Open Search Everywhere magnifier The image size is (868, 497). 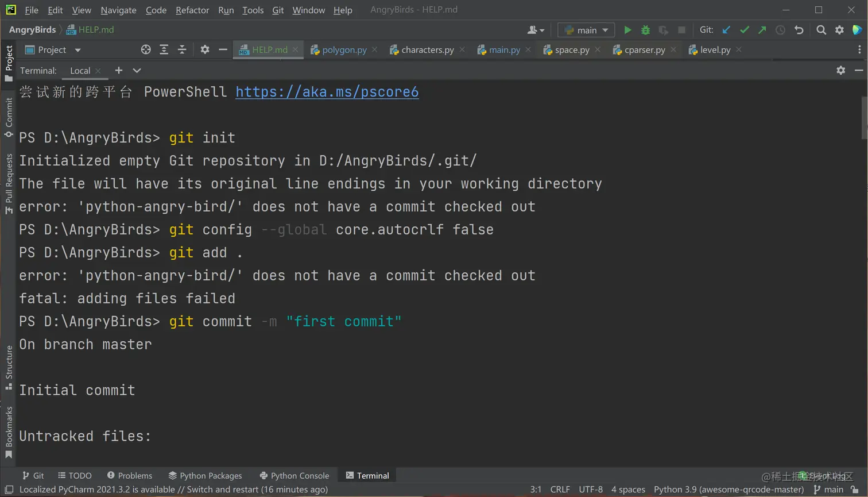(821, 30)
